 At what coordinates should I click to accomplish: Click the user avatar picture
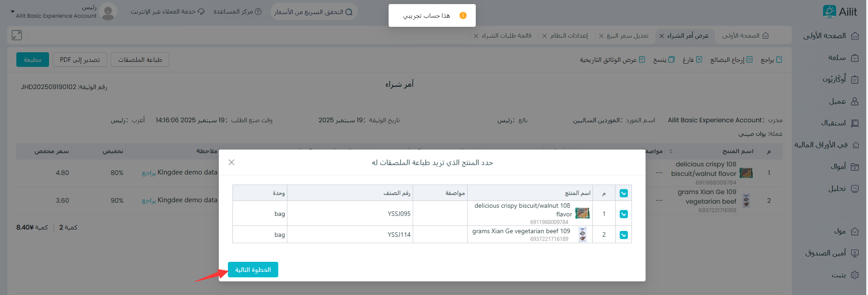tap(108, 12)
